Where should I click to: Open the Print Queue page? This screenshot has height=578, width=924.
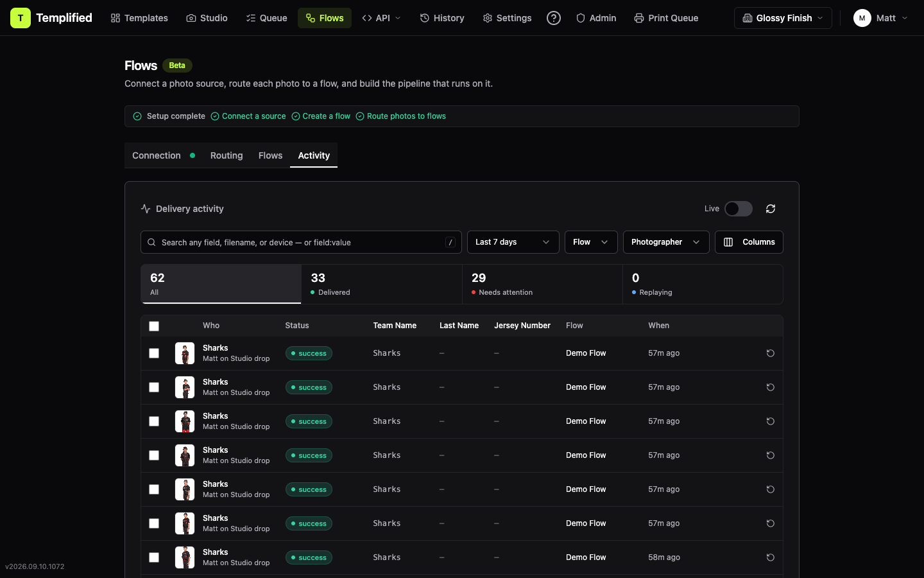(666, 18)
